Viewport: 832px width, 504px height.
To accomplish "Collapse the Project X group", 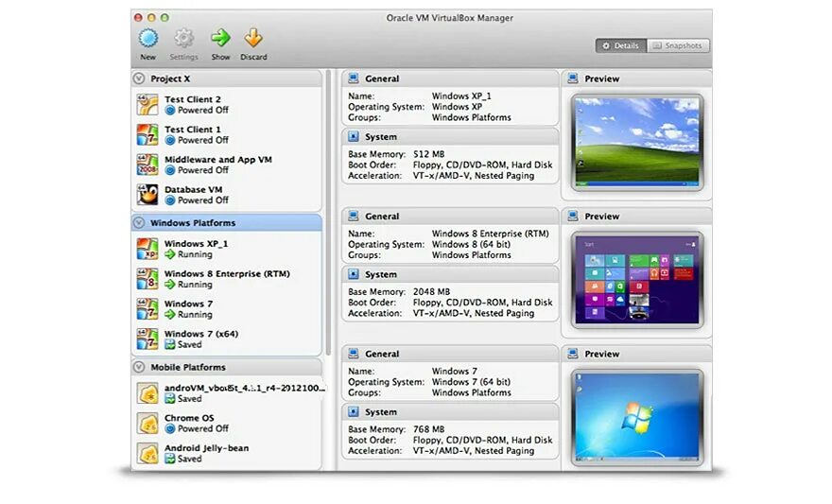I will 139,78.
